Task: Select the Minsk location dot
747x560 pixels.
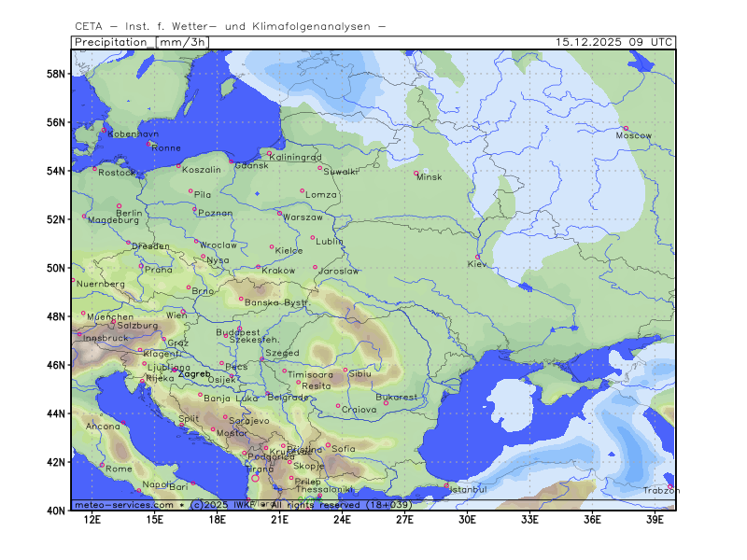Action: pyautogui.click(x=416, y=173)
